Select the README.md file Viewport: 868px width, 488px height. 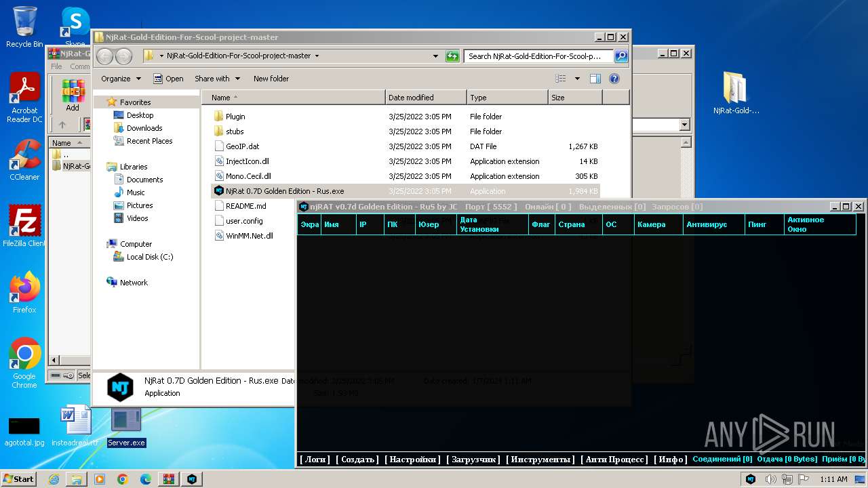246,206
